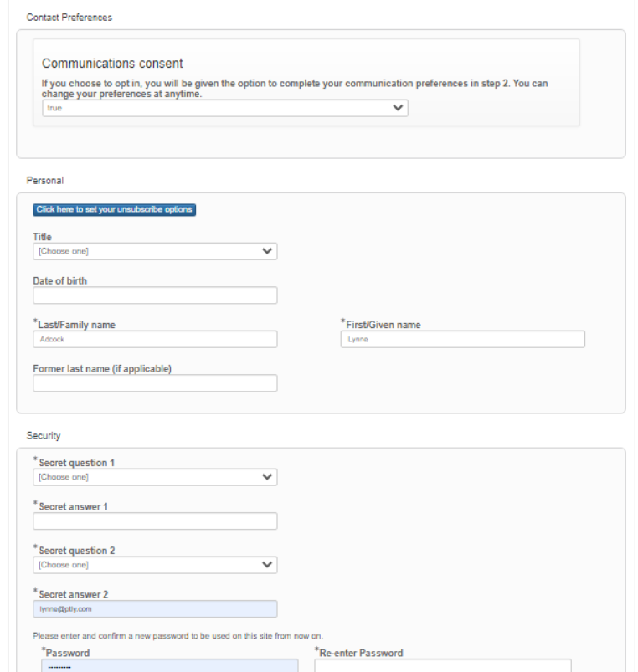Open the Secret question 1 dropdown
638x672 pixels.
click(x=155, y=477)
